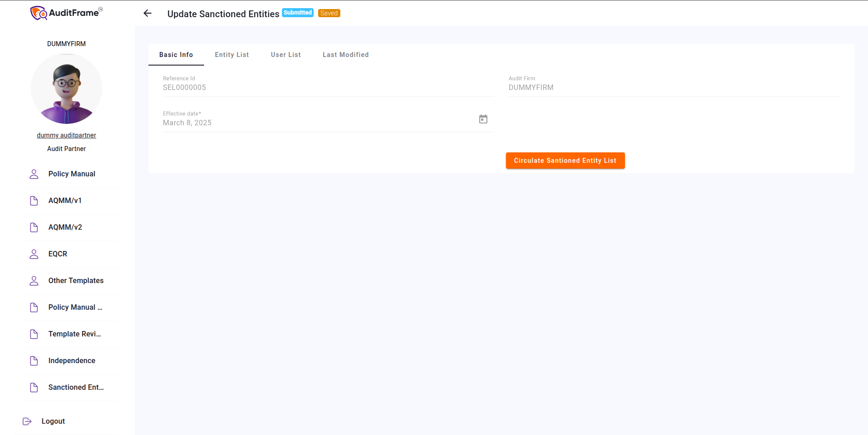868x435 pixels.
Task: Open Template Review sidebar item
Action: click(75, 334)
